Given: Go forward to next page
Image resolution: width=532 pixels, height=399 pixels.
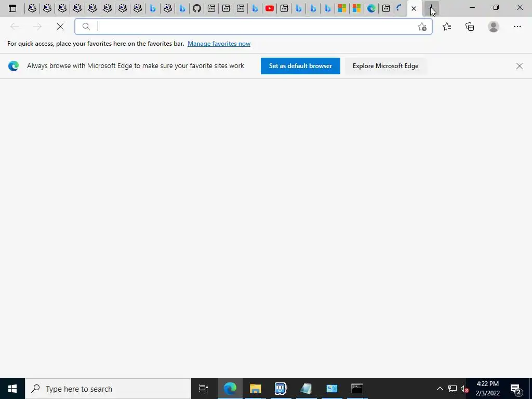Looking at the screenshot, I should (37, 26).
